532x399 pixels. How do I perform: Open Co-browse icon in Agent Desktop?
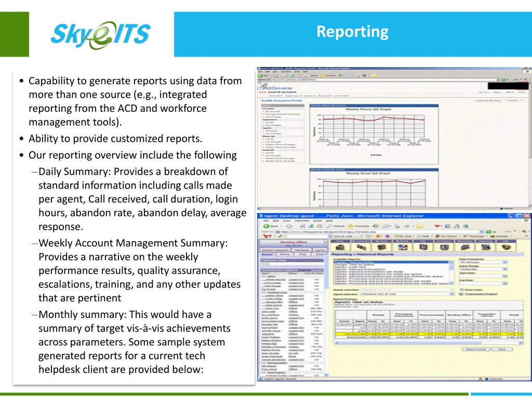(x=444, y=247)
